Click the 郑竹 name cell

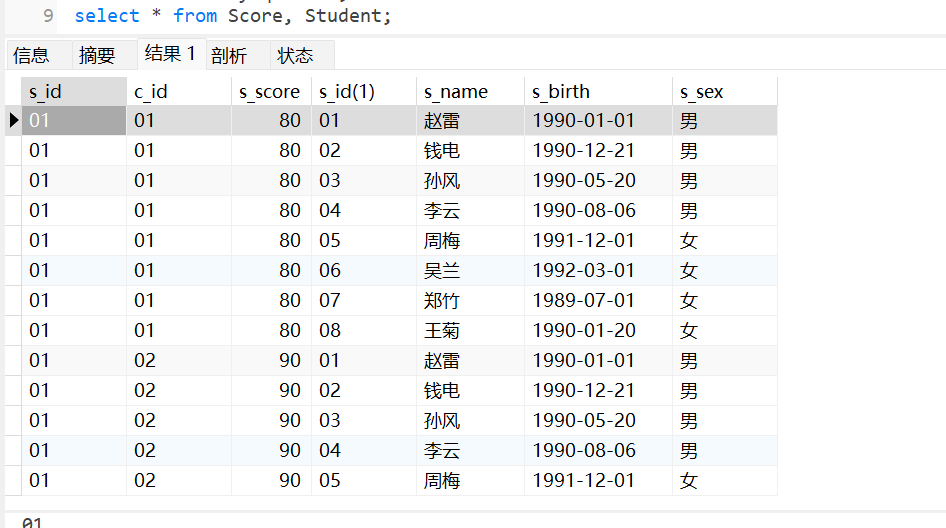(x=470, y=301)
